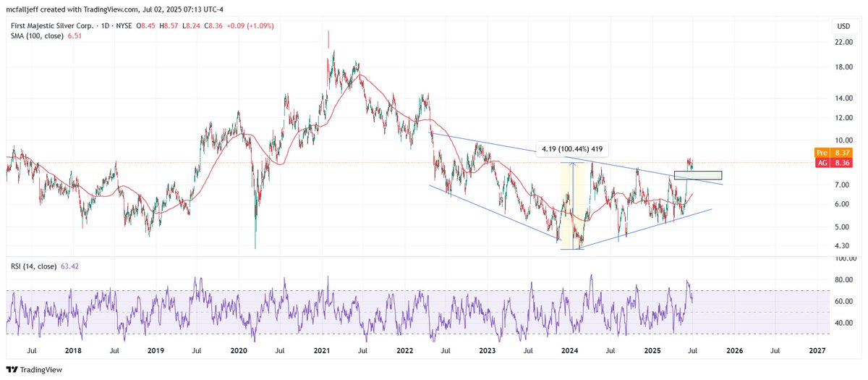
Task: Select the 4.19 (100.44%) 419 measurement label
Action: point(572,150)
